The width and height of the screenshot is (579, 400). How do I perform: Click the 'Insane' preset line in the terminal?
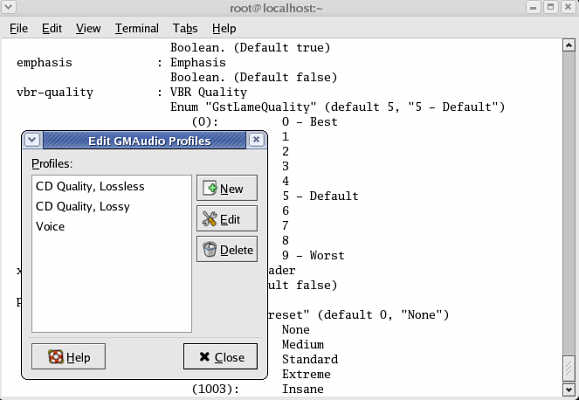tap(303, 389)
